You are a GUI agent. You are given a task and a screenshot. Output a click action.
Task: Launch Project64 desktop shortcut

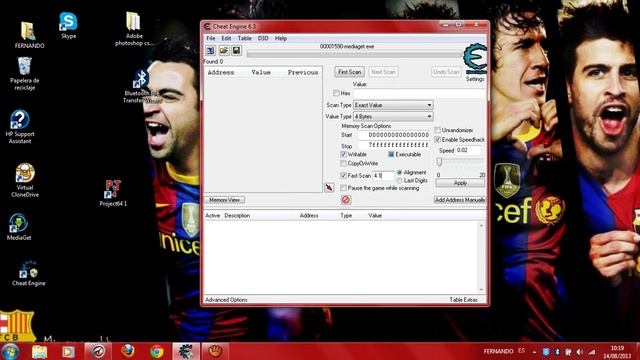[113, 193]
